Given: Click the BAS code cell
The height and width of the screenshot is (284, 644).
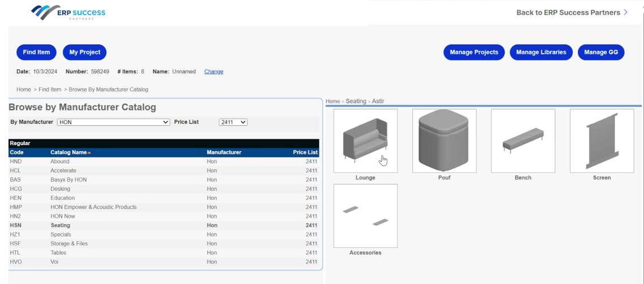Looking at the screenshot, I should coord(15,180).
